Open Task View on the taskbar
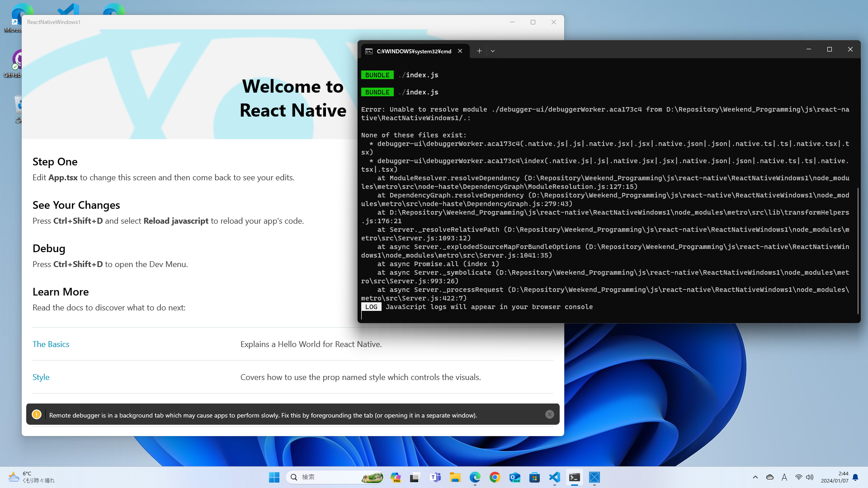868x488 pixels. (415, 477)
